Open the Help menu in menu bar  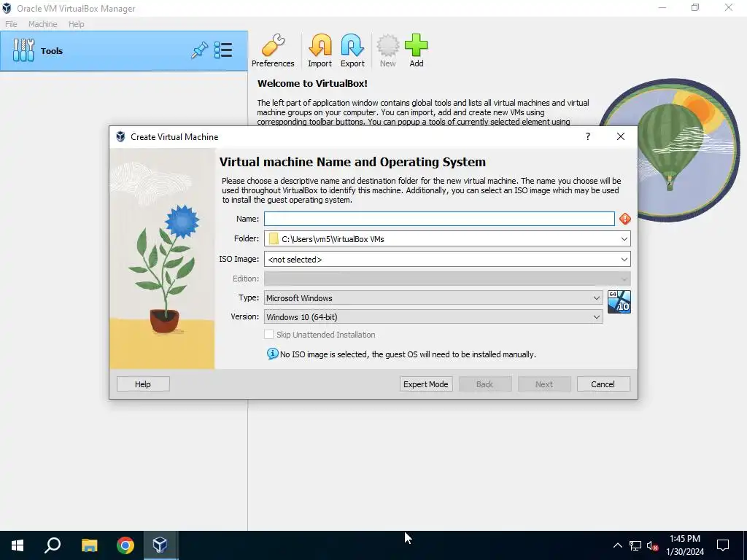pos(76,24)
